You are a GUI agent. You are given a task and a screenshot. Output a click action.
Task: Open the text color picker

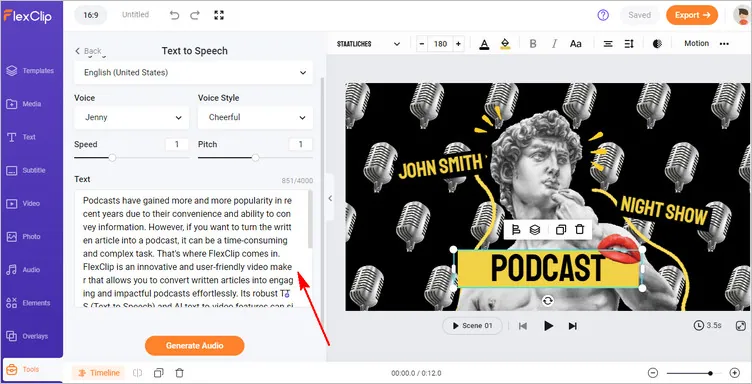tap(484, 44)
